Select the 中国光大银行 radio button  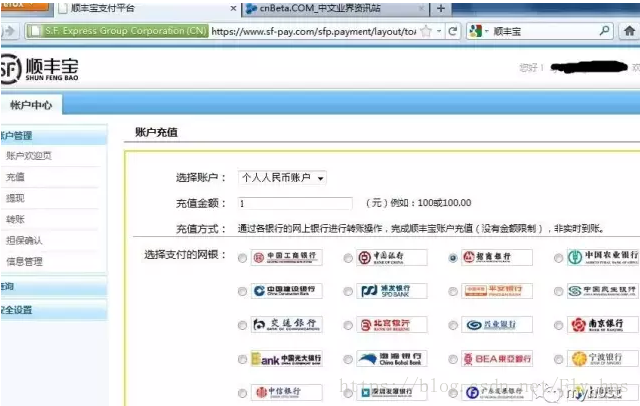pyautogui.click(x=242, y=359)
